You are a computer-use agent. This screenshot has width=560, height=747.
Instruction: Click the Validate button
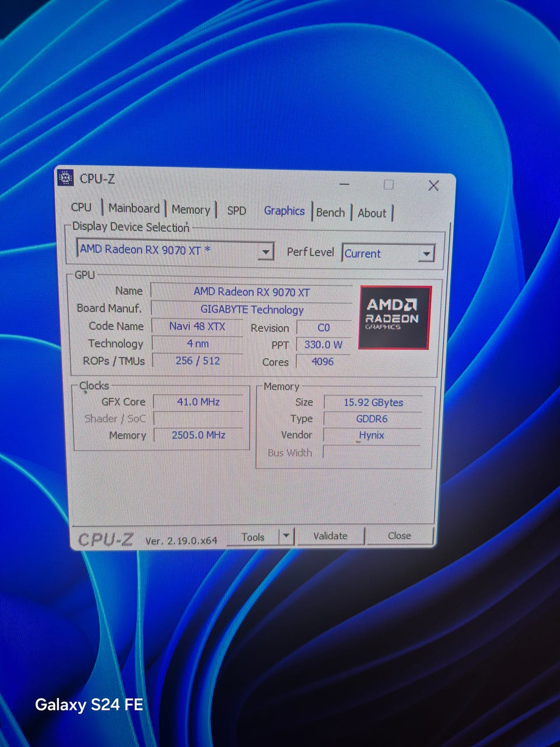tap(330, 536)
